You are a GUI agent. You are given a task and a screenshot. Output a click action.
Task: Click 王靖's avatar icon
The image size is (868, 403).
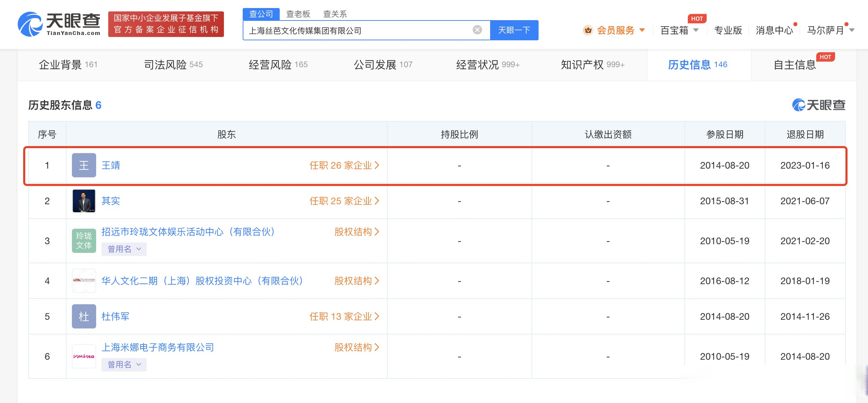tap(84, 165)
